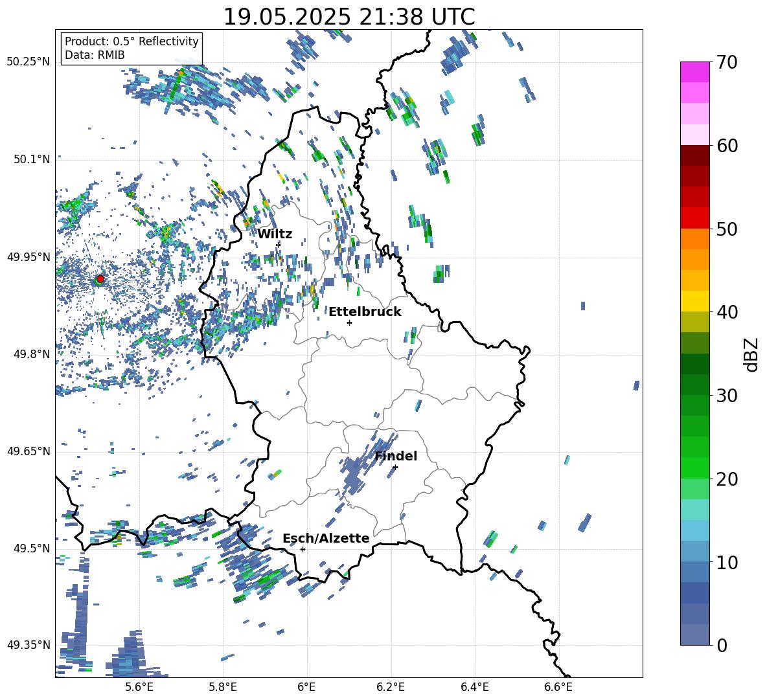Click the Product: 0.5° Reflectivity text
The image size is (767, 700).
pyautogui.click(x=132, y=41)
